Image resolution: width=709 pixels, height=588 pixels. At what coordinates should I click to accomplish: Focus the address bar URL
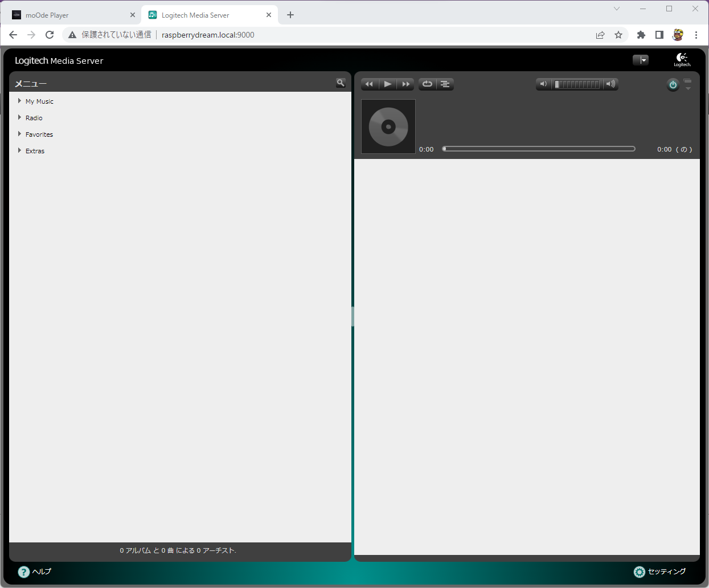point(208,35)
